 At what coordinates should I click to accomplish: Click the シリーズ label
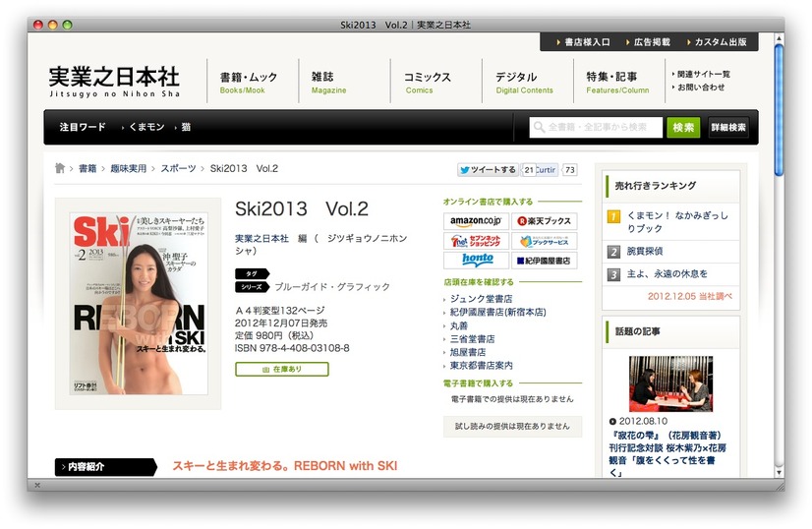point(253,286)
